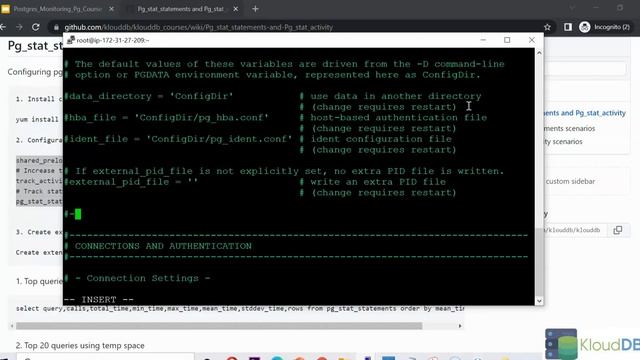Viewport: 640px width, 360px height.
Task: Click the '#hba_file' configuration line
Action: tap(167, 118)
